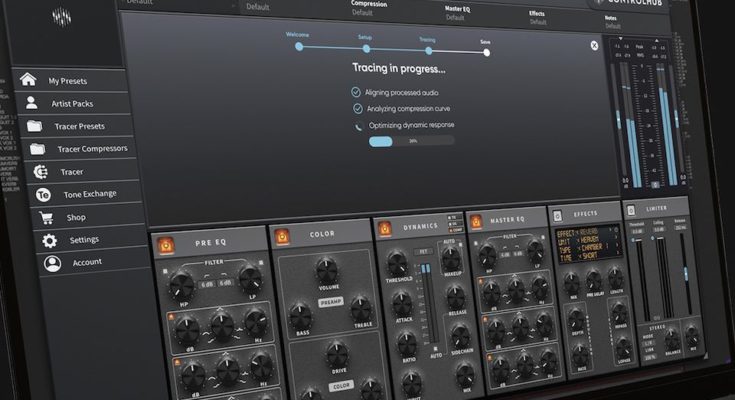
Task: Click the Tracer Compressors folder icon
Action: pyautogui.click(x=38, y=149)
